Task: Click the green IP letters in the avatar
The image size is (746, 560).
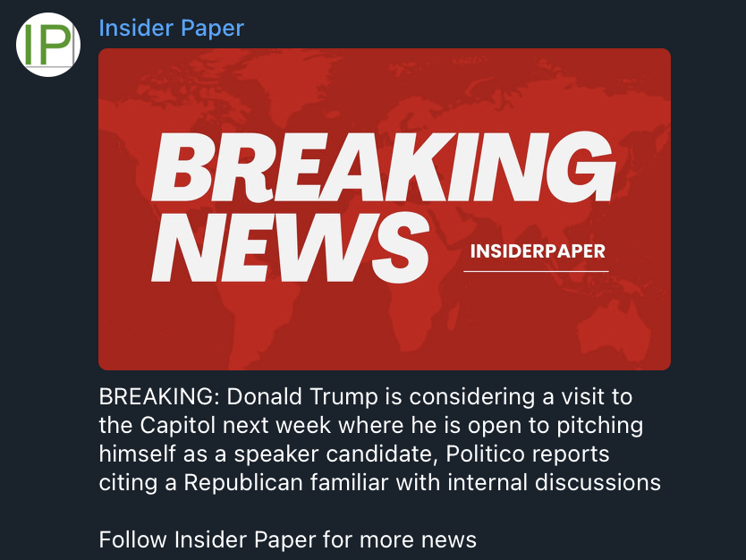Action: click(x=47, y=45)
